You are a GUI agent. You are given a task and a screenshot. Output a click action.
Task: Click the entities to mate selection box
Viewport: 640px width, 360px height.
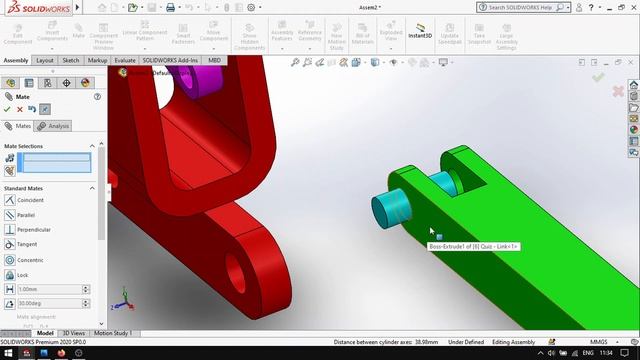pyautogui.click(x=55, y=162)
